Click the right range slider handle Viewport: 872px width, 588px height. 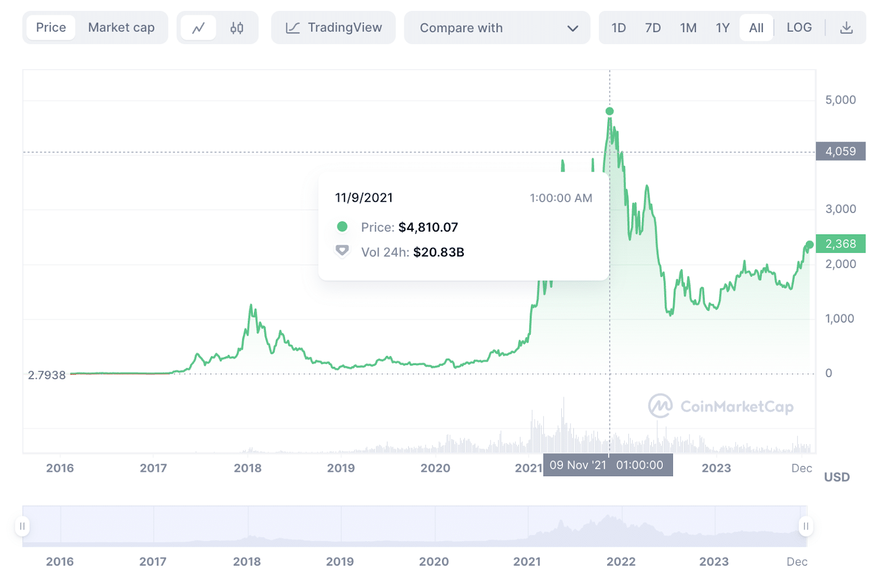click(806, 526)
